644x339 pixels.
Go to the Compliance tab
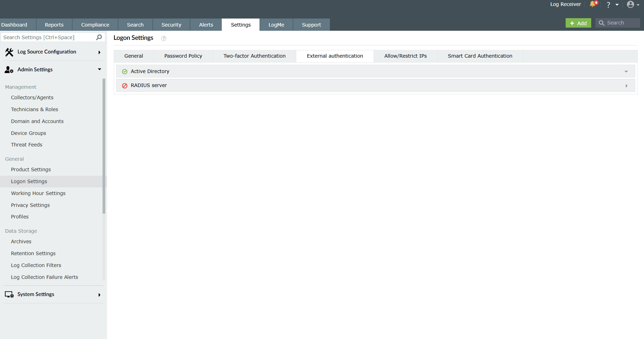(95, 25)
